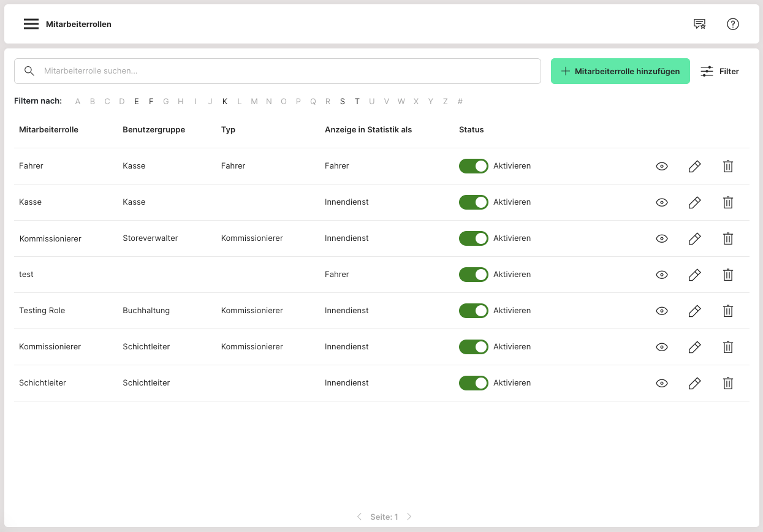Sort by Mitarbeiterrolle column header
Image resolution: width=763 pixels, height=532 pixels.
tap(48, 130)
